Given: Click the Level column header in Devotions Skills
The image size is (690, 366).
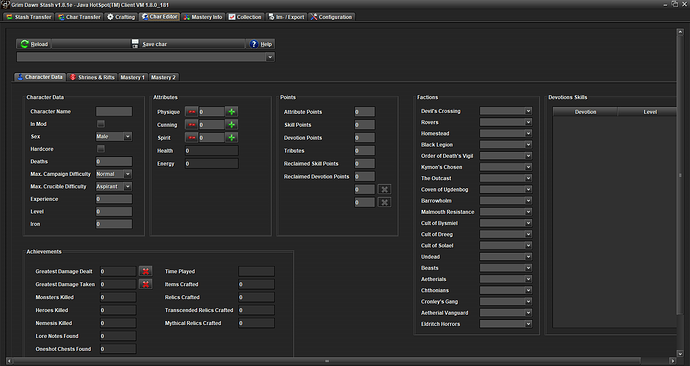Looking at the screenshot, I should [x=647, y=112].
